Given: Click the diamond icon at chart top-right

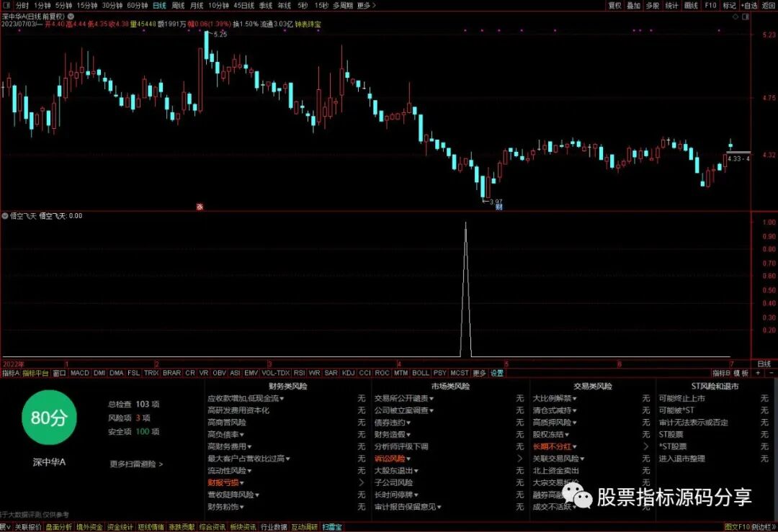Looking at the screenshot, I should [x=735, y=17].
